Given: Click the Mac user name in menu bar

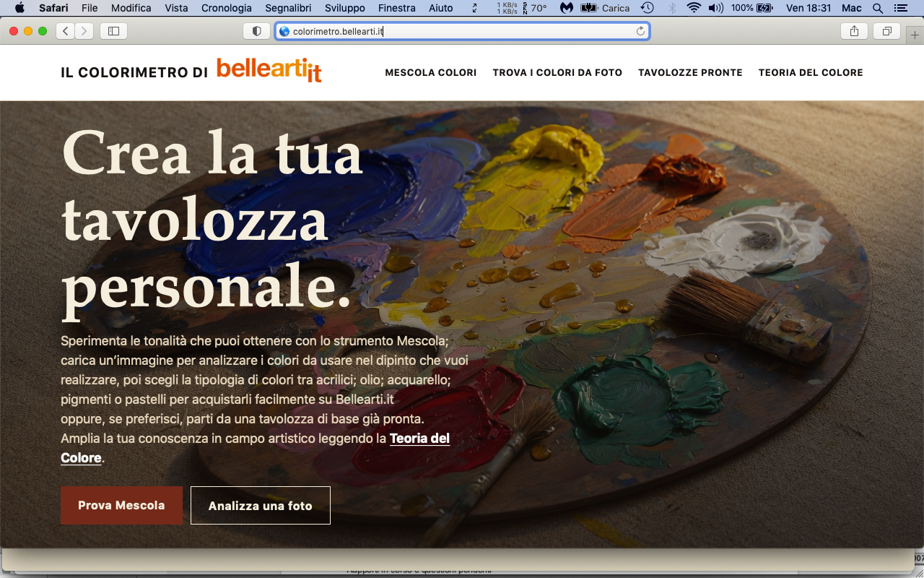Looking at the screenshot, I should [x=852, y=8].
